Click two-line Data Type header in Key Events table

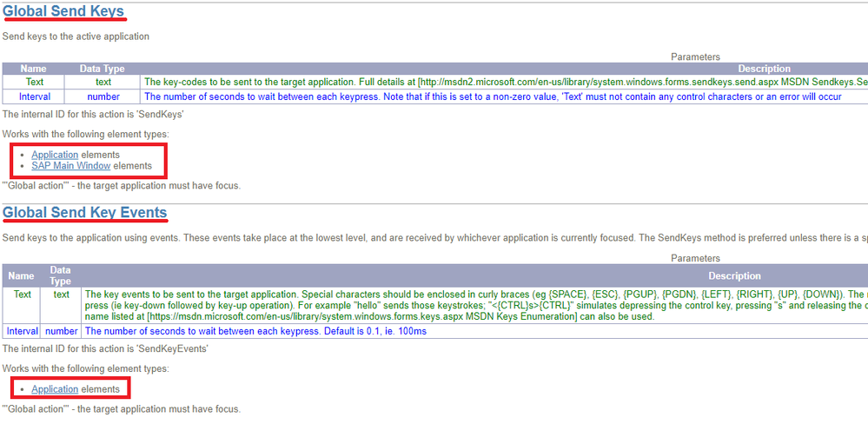pyautogui.click(x=61, y=276)
